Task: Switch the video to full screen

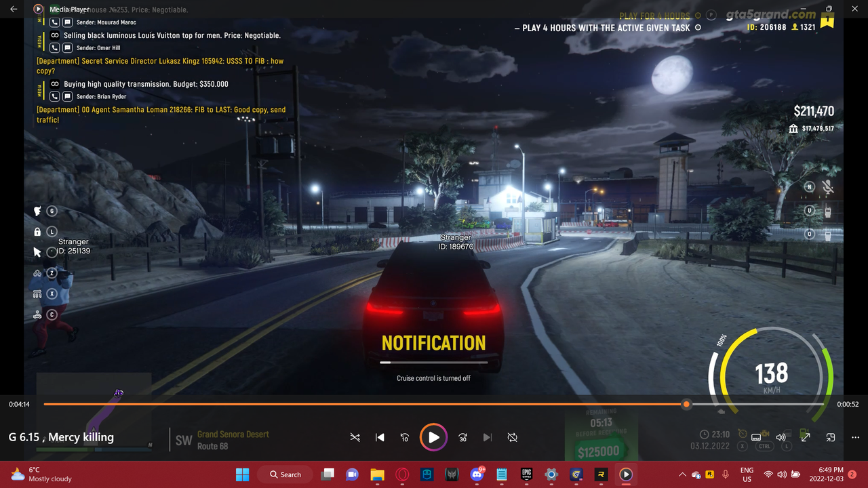Action: (x=806, y=437)
